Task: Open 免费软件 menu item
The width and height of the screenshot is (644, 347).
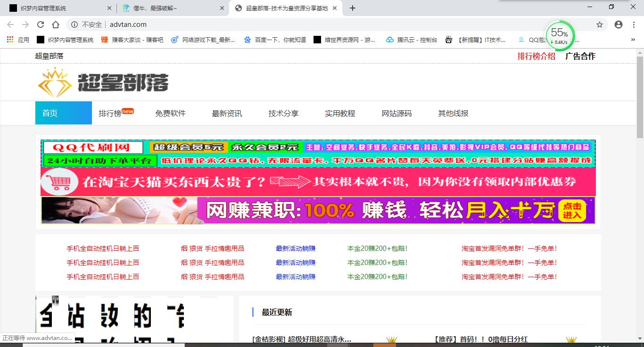Action: click(170, 113)
